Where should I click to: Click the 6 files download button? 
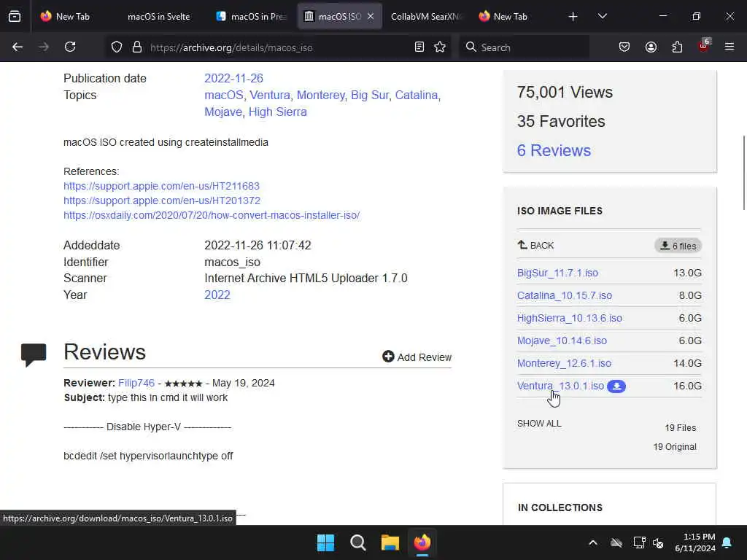tap(678, 246)
